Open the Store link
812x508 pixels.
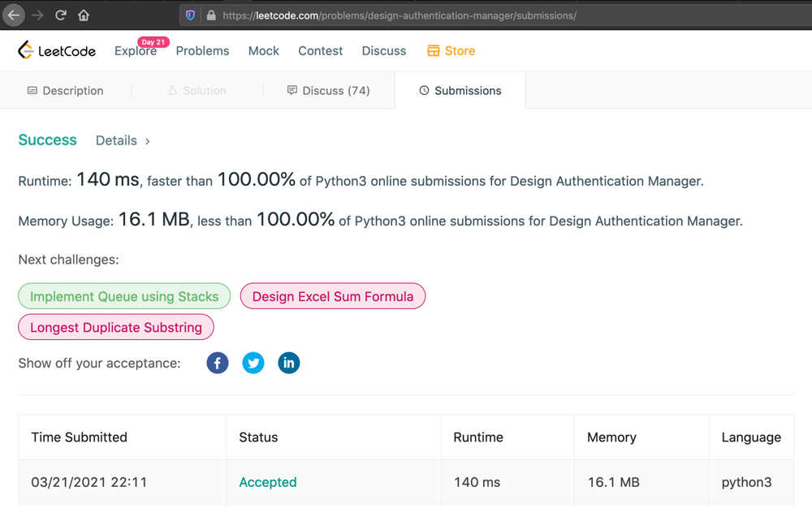click(451, 50)
